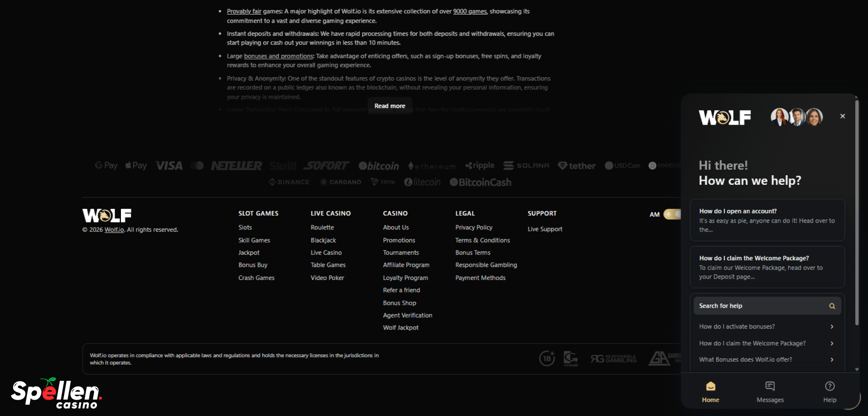
Task: Click the SOFORT logo
Action: (x=326, y=166)
